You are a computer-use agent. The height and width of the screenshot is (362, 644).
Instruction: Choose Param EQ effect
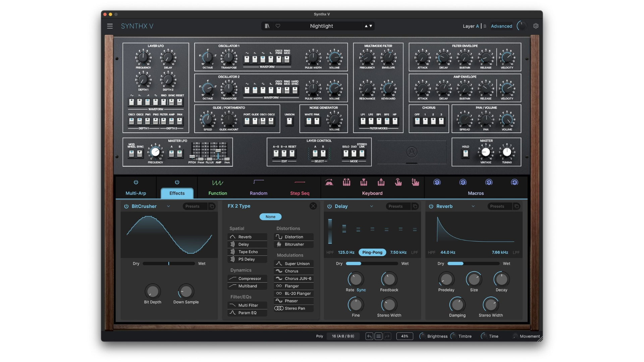tap(247, 313)
